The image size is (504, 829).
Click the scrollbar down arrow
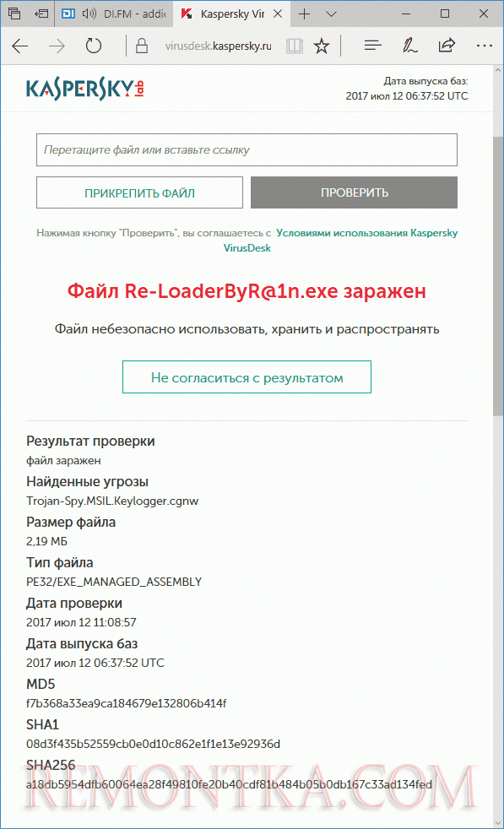point(498,823)
